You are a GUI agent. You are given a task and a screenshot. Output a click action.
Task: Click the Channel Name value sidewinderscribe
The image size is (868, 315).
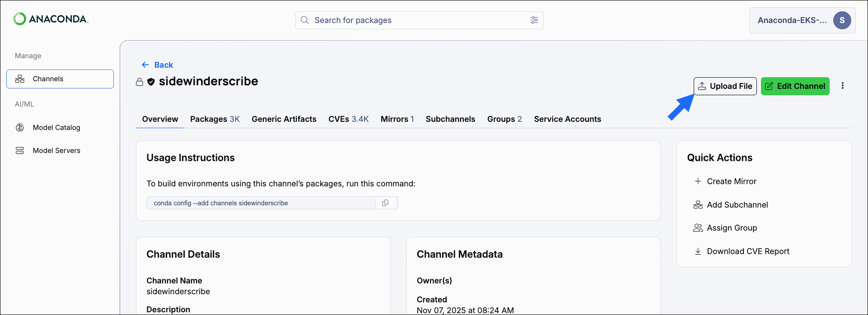[178, 292]
